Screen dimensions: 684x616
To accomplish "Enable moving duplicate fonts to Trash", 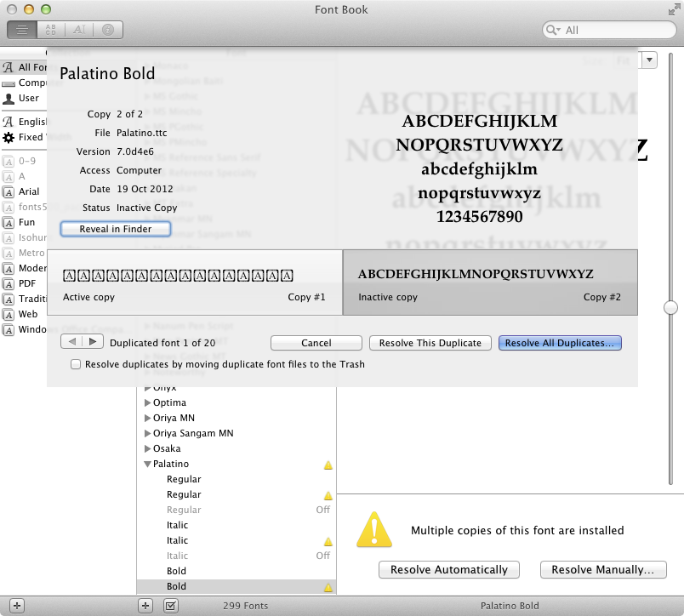I will (76, 364).
